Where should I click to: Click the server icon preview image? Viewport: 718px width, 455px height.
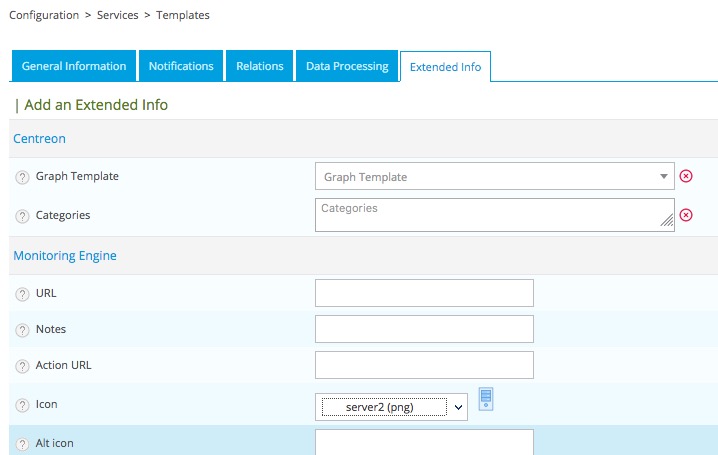tap(487, 399)
